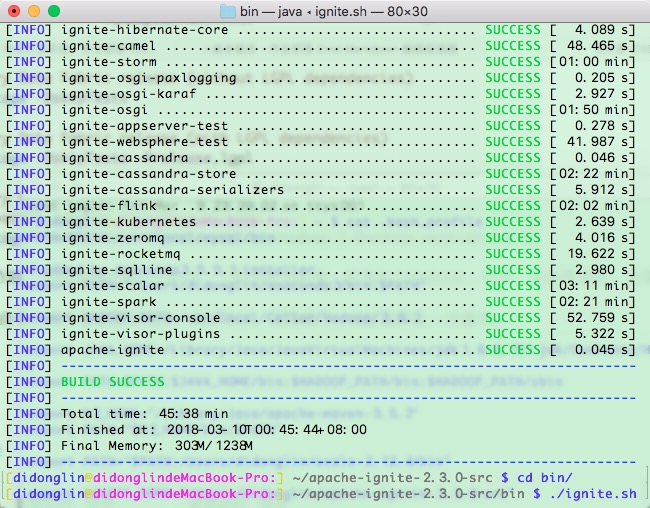The image size is (650, 508).
Task: Click the 'ignite-sqlline' module name
Action: click(x=116, y=270)
